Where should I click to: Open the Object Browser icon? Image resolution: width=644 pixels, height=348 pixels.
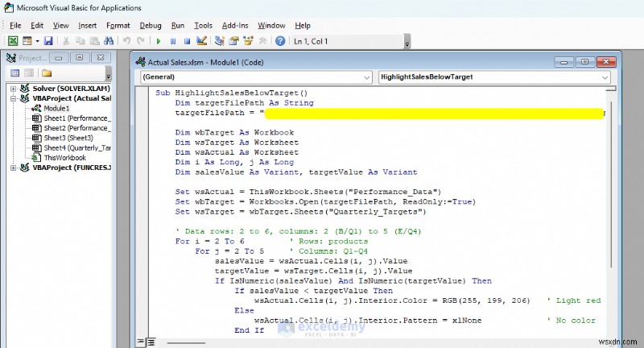click(x=248, y=41)
